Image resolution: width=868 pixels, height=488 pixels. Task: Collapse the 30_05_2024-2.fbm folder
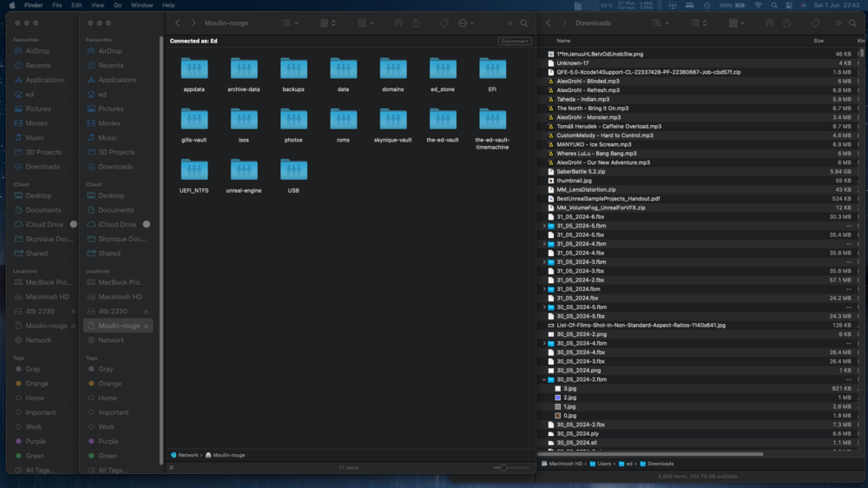[x=544, y=380]
